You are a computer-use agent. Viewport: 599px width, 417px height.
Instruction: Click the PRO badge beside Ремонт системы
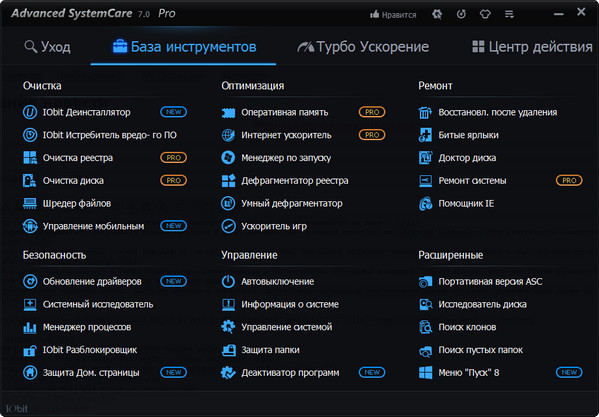569,180
